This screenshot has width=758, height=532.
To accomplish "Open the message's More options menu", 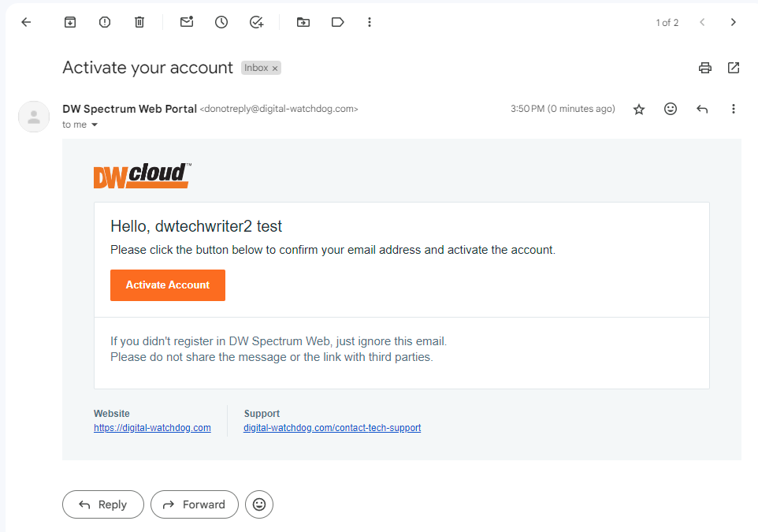I will coord(734,109).
